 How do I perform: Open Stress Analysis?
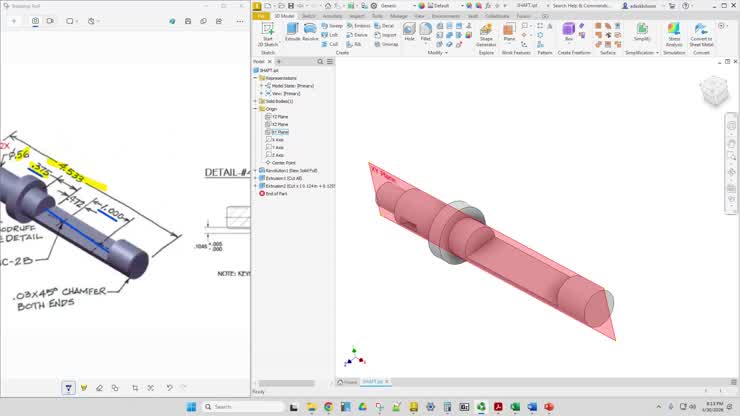point(674,35)
